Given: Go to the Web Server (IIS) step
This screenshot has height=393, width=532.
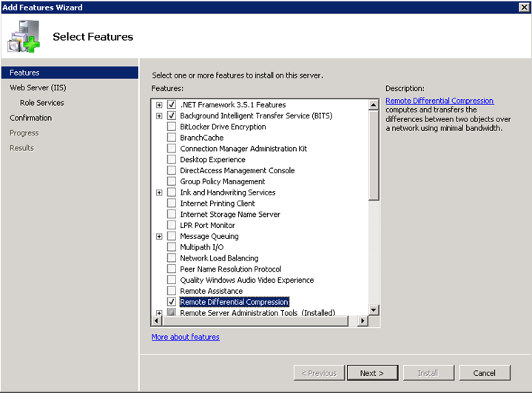Looking at the screenshot, I should click(x=38, y=87).
